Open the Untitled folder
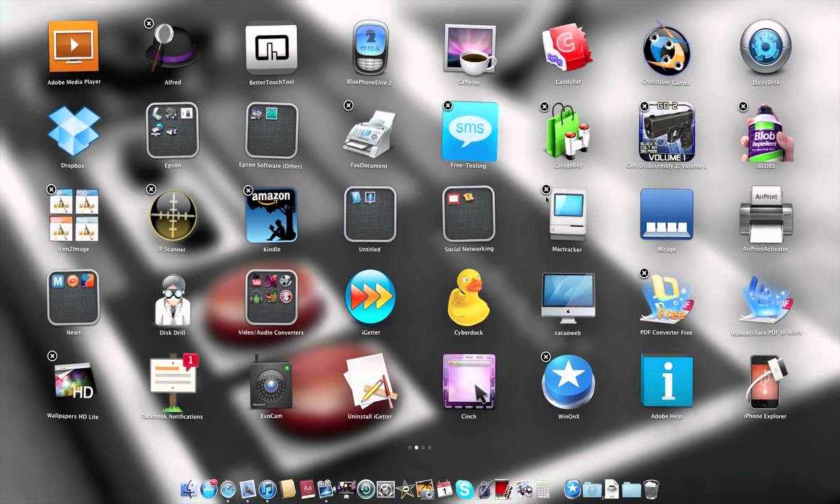Image resolution: width=840 pixels, height=504 pixels. 370,214
